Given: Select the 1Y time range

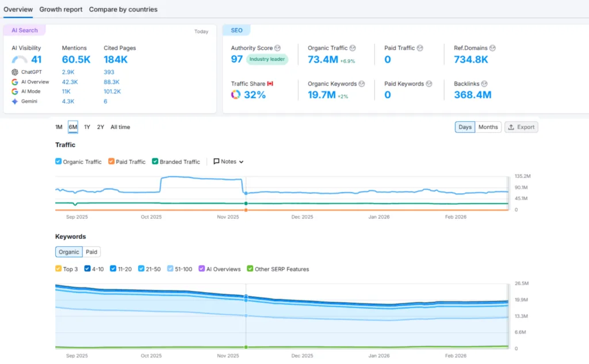Looking at the screenshot, I should click(87, 127).
